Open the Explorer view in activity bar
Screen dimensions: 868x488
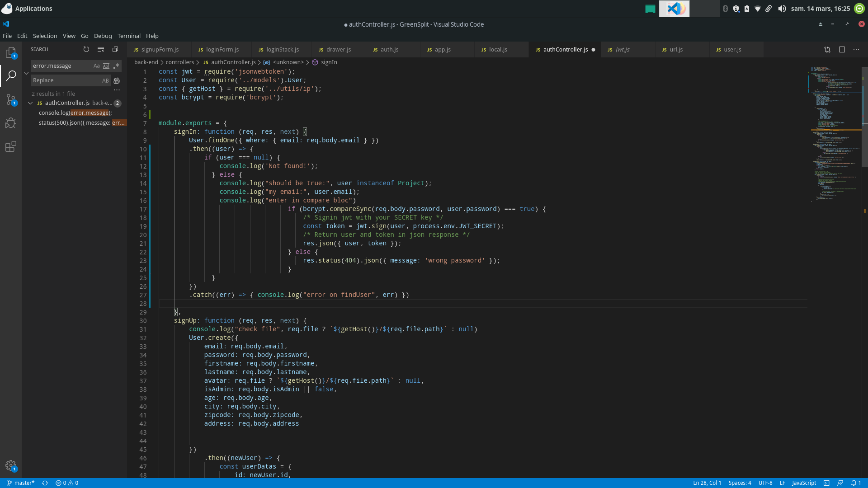click(11, 52)
